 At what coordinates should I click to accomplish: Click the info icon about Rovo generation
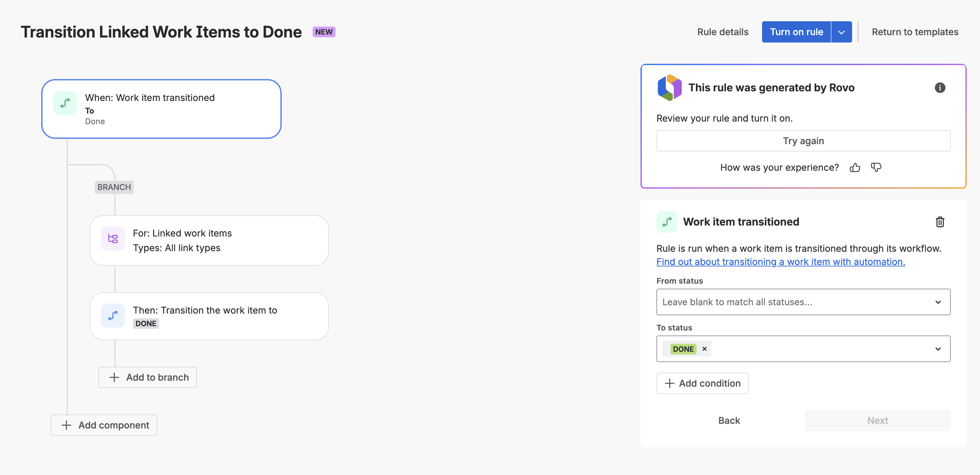pos(941,88)
